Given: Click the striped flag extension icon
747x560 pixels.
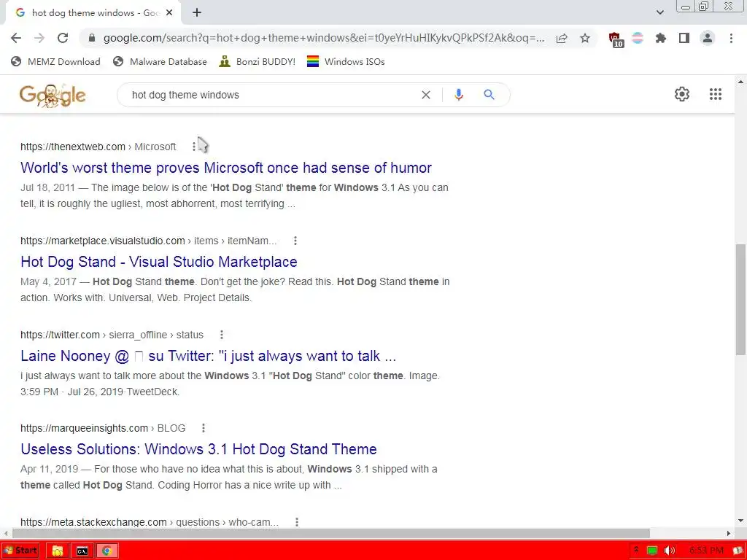Looking at the screenshot, I should click(638, 38).
